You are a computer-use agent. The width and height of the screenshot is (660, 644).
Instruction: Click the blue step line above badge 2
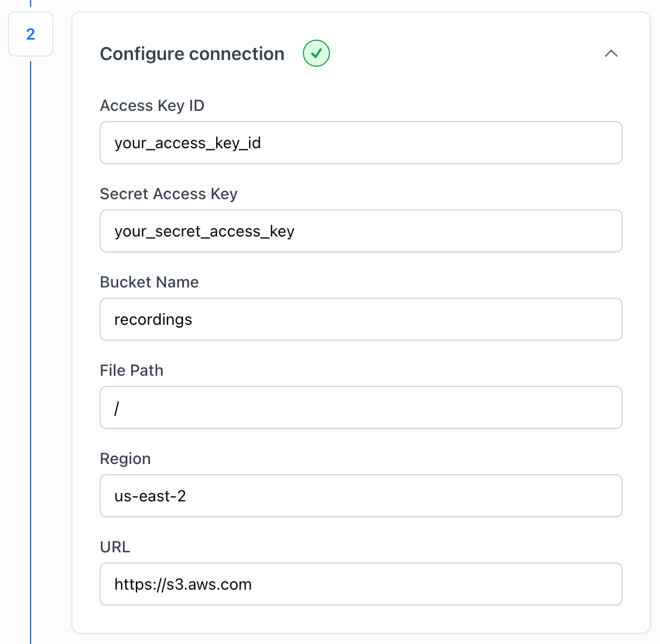[x=31, y=3]
